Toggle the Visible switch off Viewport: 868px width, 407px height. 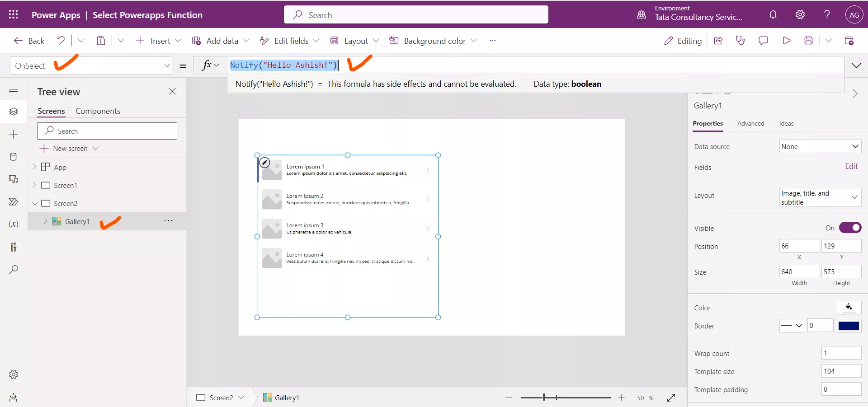(x=850, y=228)
